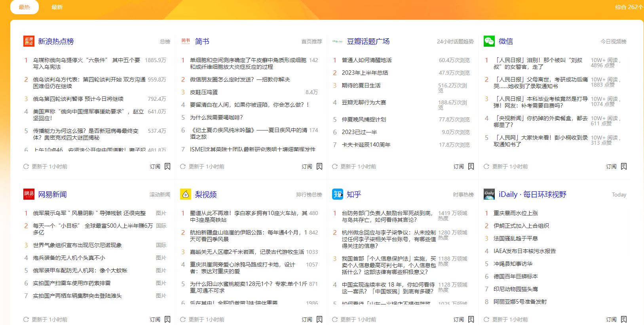The width and height of the screenshot is (644, 325).
Task: Open the 知乎 blue logo icon
Action: coord(338,194)
